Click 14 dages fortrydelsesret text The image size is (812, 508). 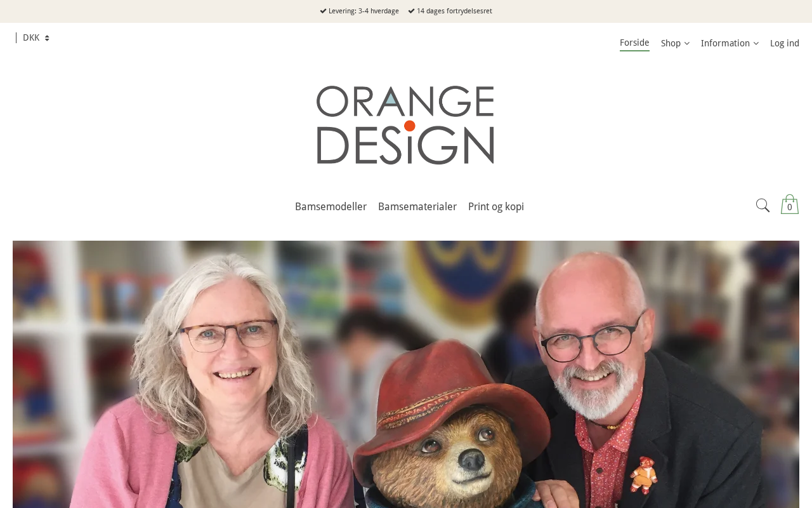[x=454, y=11]
